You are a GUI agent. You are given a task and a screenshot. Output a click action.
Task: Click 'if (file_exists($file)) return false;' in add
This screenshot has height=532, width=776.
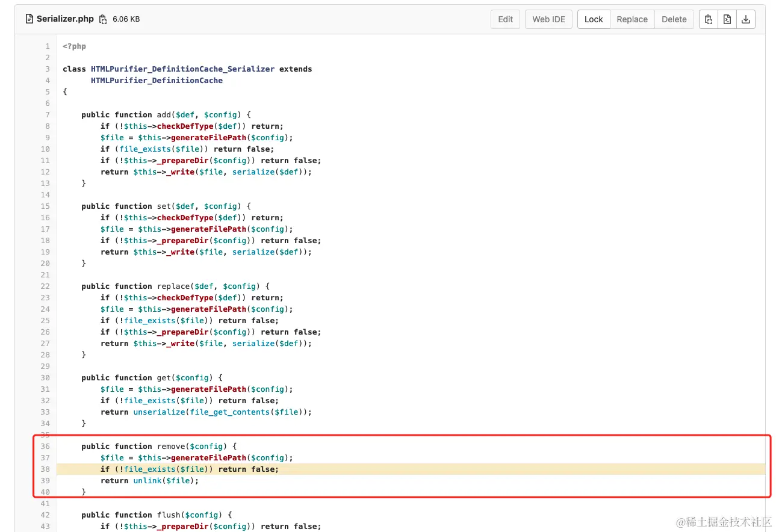[187, 149]
